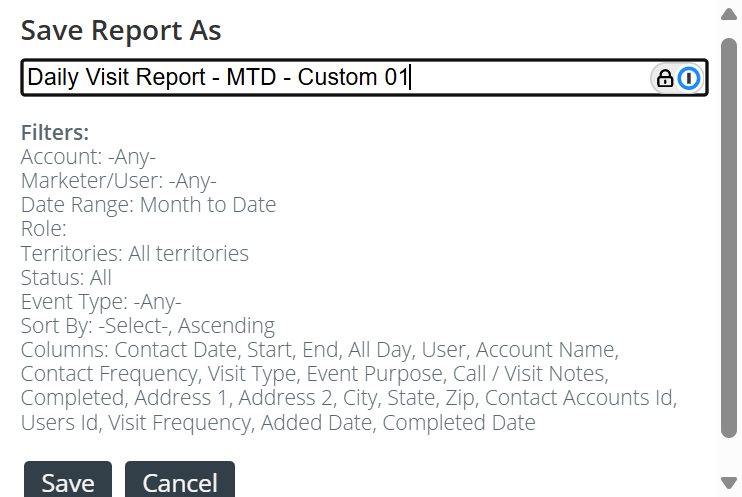Viewport: 742px width, 497px height.
Task: Click the 'Columns: Contact Date' text line
Action: (x=319, y=350)
